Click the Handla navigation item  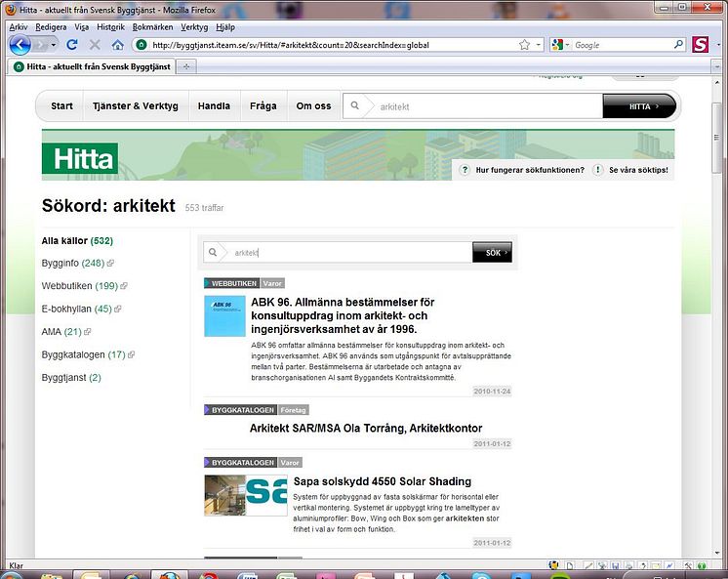214,106
